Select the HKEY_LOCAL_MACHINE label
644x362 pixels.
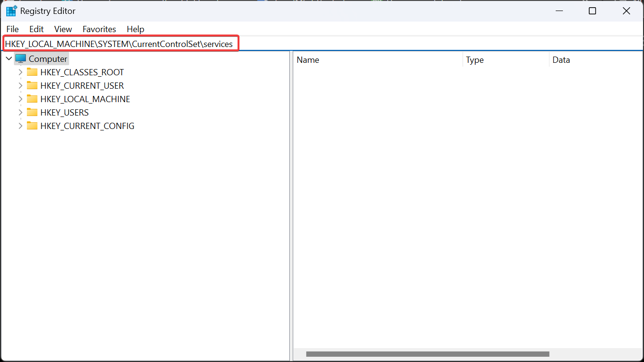[85, 99]
